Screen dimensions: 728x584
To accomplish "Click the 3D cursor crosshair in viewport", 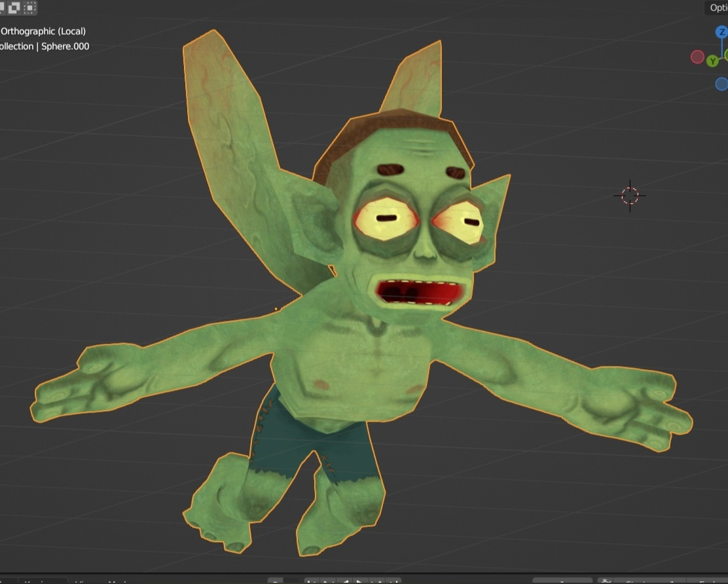I will point(630,196).
